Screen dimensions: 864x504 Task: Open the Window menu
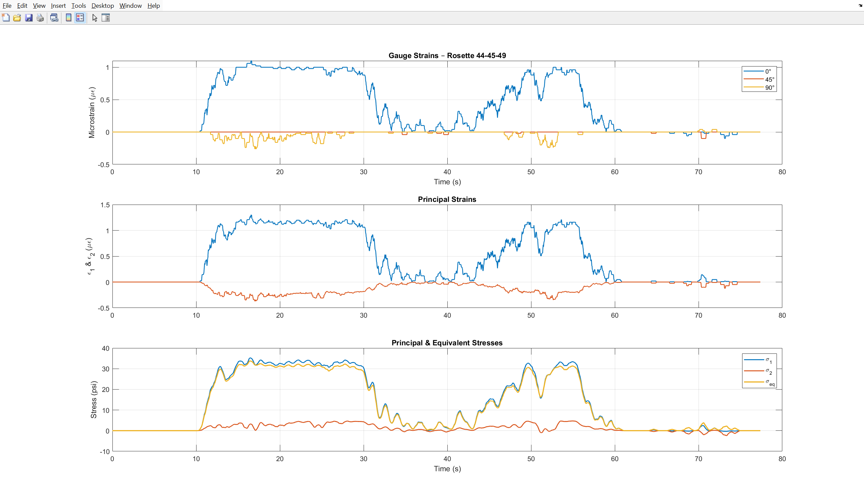point(131,5)
